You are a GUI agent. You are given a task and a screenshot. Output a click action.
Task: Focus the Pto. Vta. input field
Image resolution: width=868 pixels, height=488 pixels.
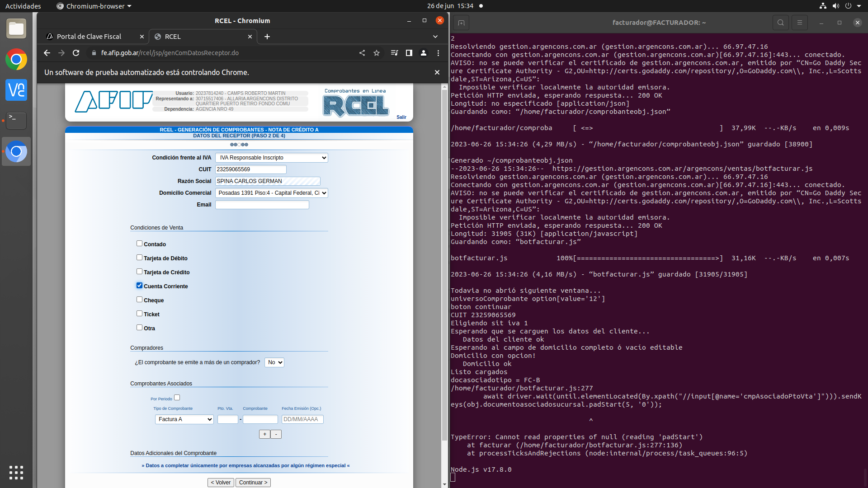tap(227, 419)
